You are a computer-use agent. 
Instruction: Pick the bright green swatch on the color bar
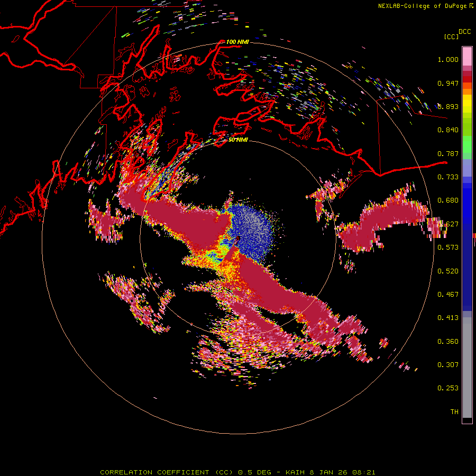tap(467, 144)
